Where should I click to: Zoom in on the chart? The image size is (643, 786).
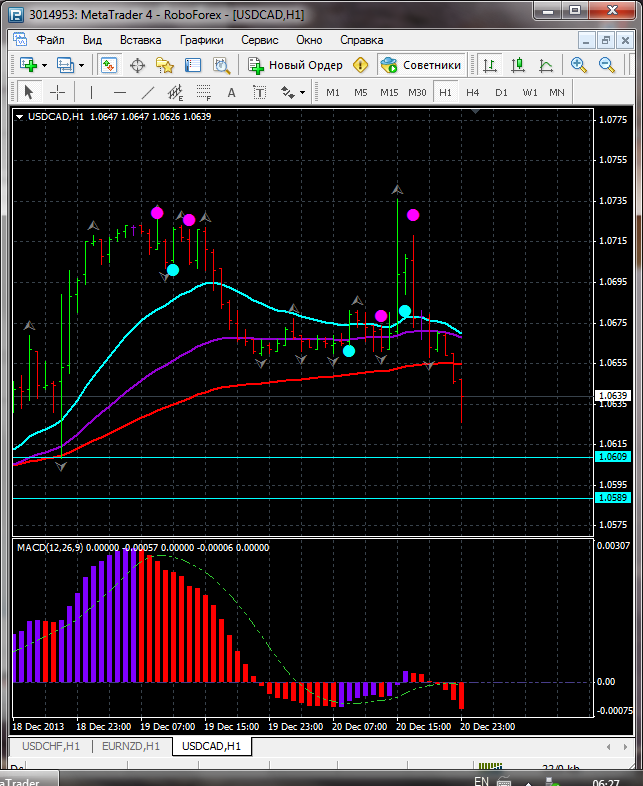578,65
